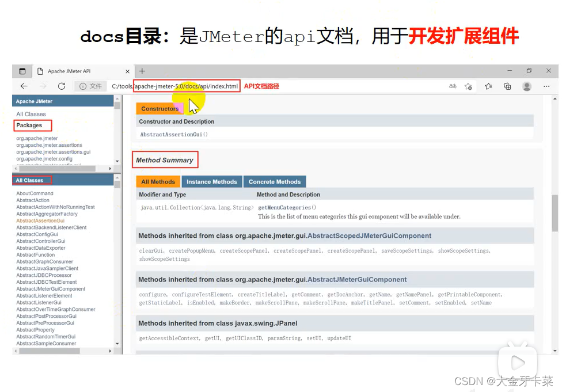Click the getAccessibleContext method link
Image resolution: width=562 pixels, height=392 pixels.
pyautogui.click(x=169, y=338)
